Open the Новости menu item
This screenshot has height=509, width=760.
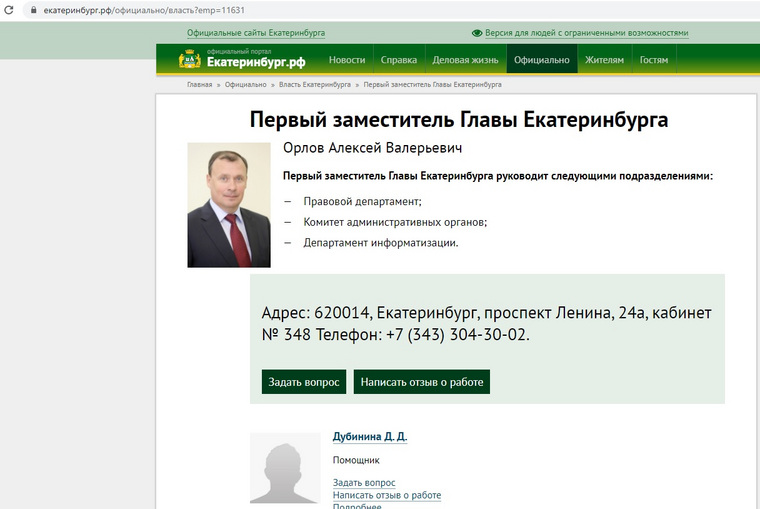coord(347,60)
